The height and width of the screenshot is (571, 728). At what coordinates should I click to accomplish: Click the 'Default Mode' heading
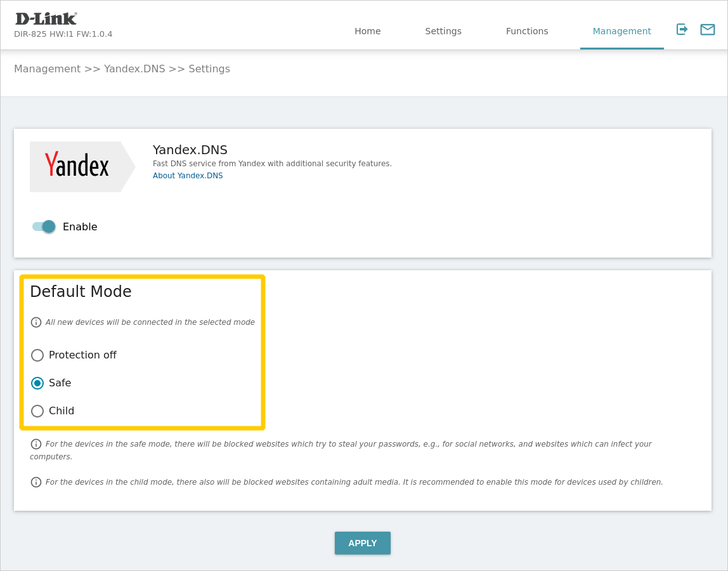coord(81,292)
